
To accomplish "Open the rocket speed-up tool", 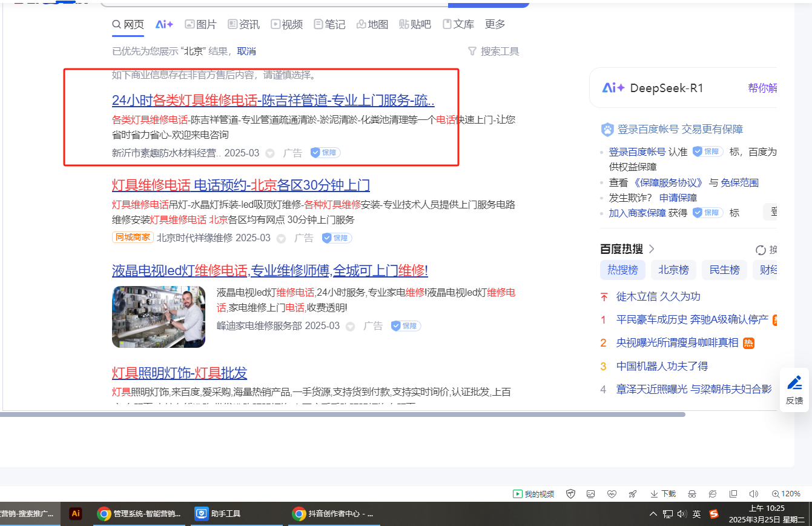I will (x=633, y=494).
